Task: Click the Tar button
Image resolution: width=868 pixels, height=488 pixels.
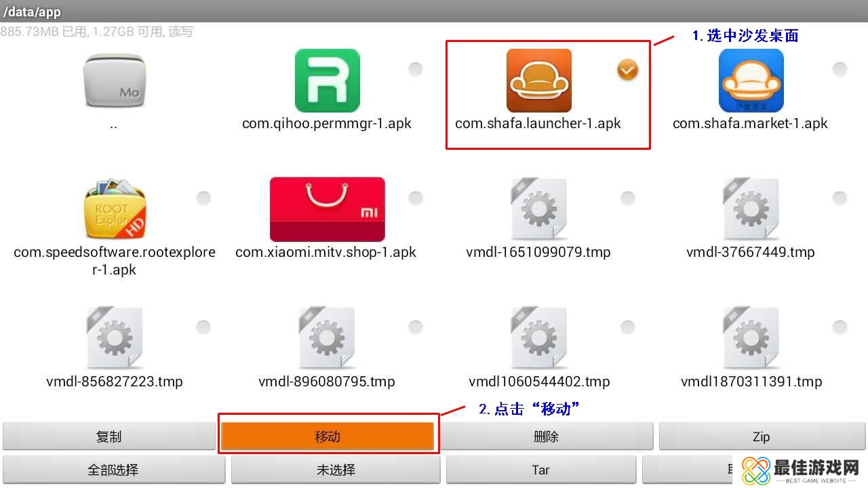Action: pyautogui.click(x=540, y=470)
